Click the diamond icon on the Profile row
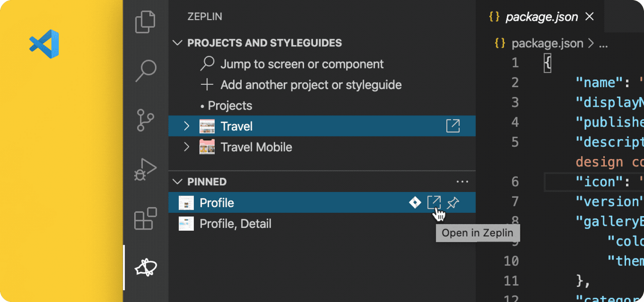Image resolution: width=644 pixels, height=302 pixels. [415, 202]
